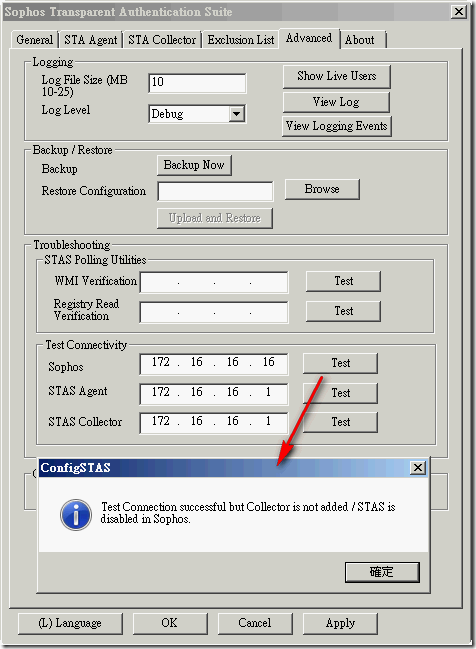The height and width of the screenshot is (649, 476).
Task: Click View Logging Events button
Action: pos(337,126)
